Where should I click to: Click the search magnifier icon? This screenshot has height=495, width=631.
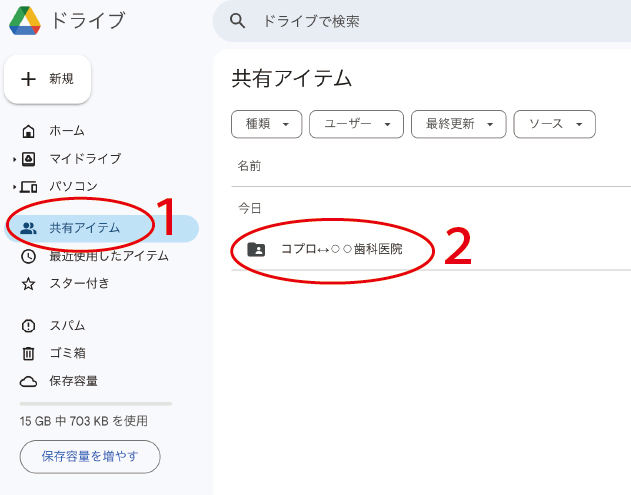pos(237,21)
